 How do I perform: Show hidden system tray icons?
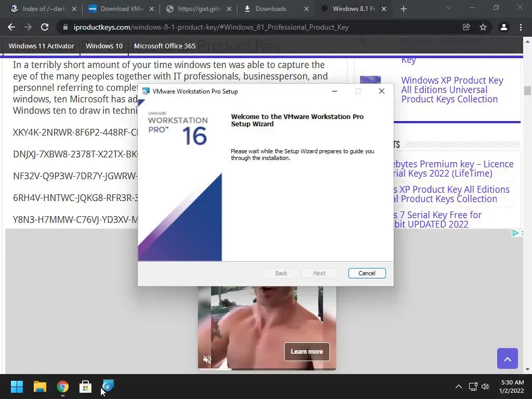coord(459,387)
